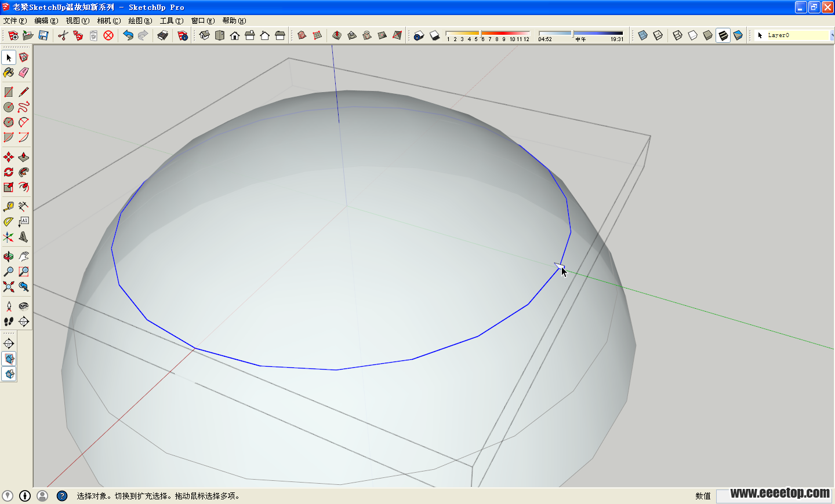This screenshot has width=835, height=504.
Task: Activate the Offset tool
Action: [24, 187]
